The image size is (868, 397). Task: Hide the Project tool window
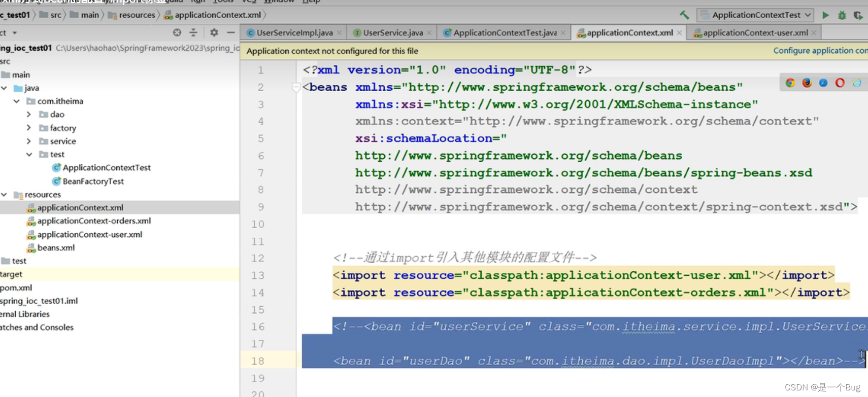tap(231, 32)
